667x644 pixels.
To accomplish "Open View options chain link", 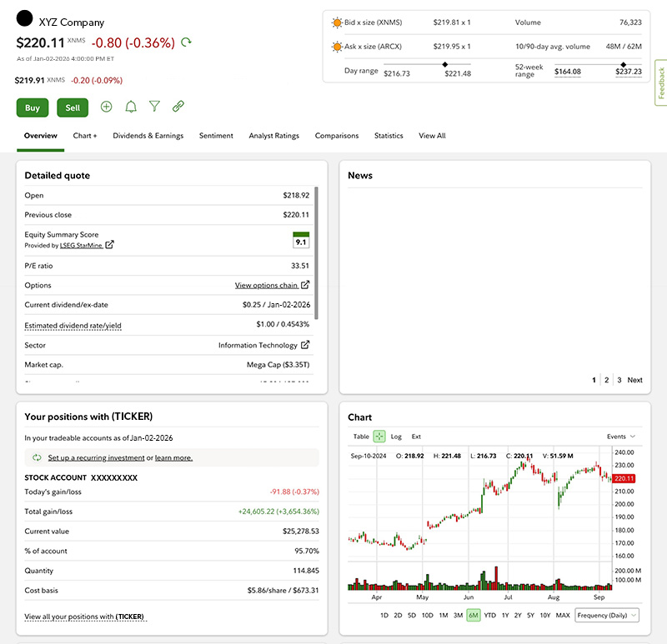I will (266, 285).
